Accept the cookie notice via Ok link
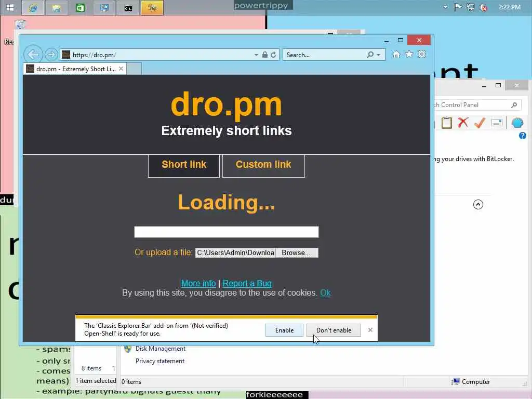 coord(325,293)
